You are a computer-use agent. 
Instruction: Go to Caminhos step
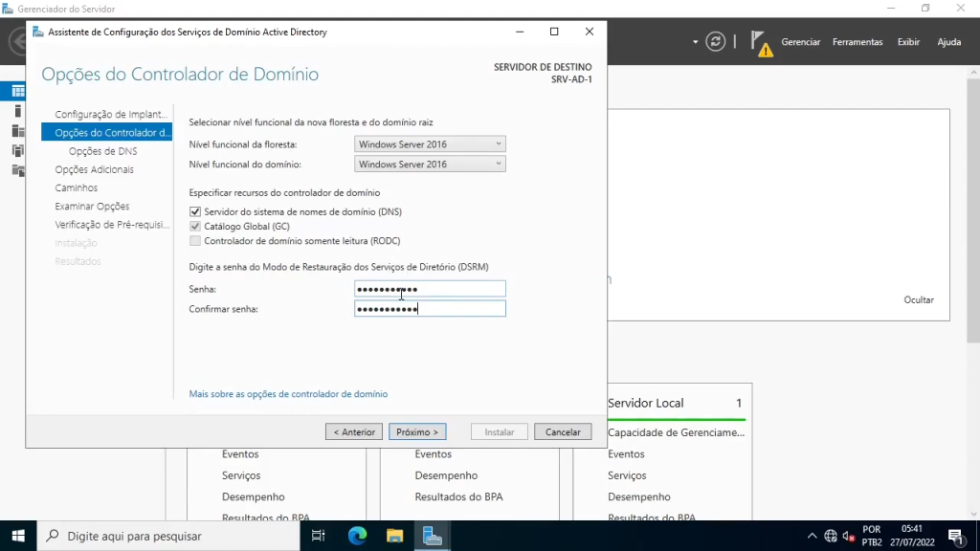click(x=76, y=187)
